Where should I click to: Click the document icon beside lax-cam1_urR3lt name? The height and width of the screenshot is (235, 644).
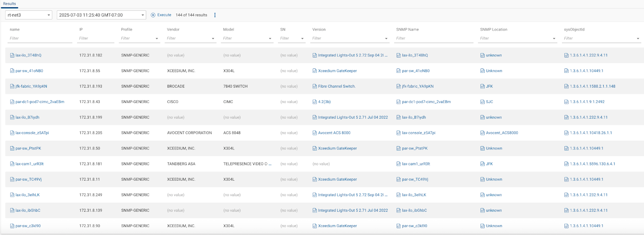click(12, 164)
